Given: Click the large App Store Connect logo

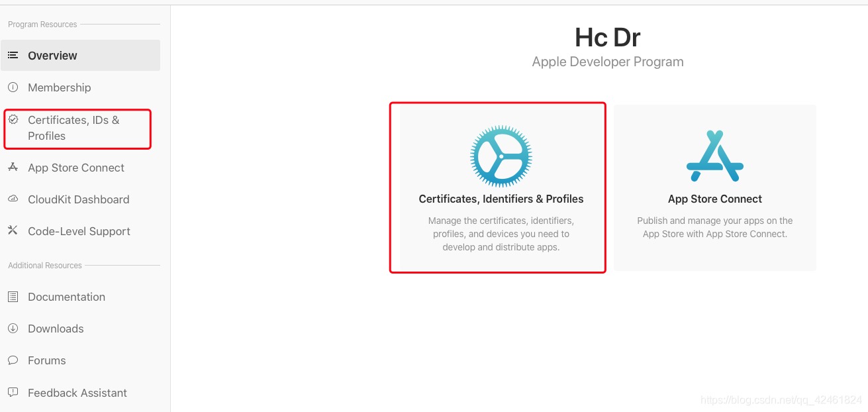Looking at the screenshot, I should coord(715,156).
